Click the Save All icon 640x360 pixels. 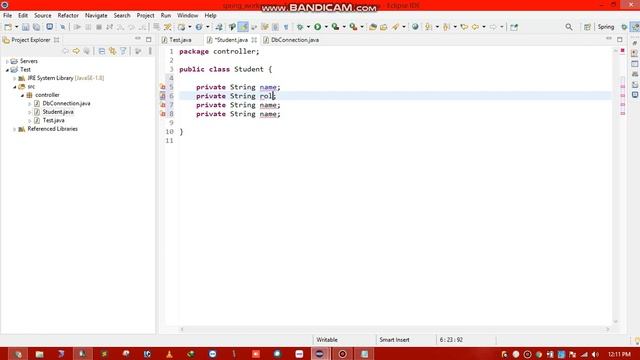(36, 27)
